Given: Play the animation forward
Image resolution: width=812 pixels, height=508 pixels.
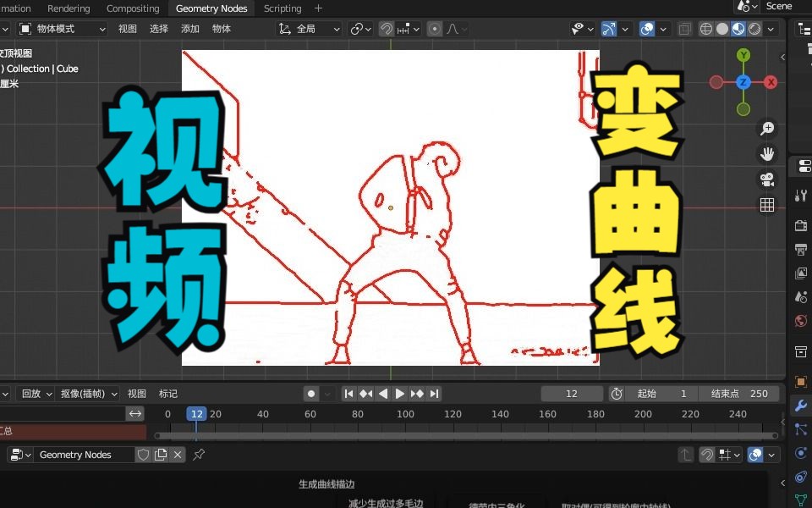Looking at the screenshot, I should coord(400,394).
